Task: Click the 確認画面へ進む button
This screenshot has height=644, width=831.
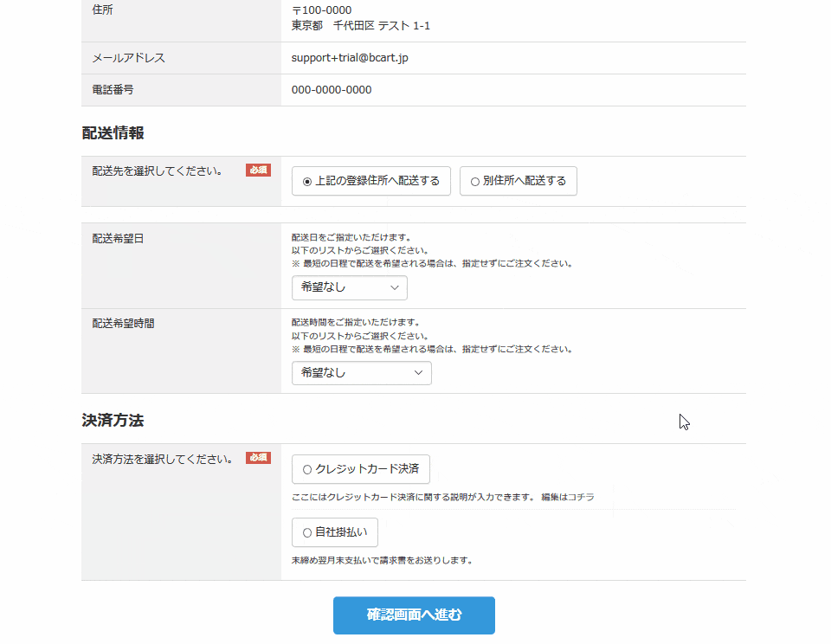Action: [x=414, y=615]
